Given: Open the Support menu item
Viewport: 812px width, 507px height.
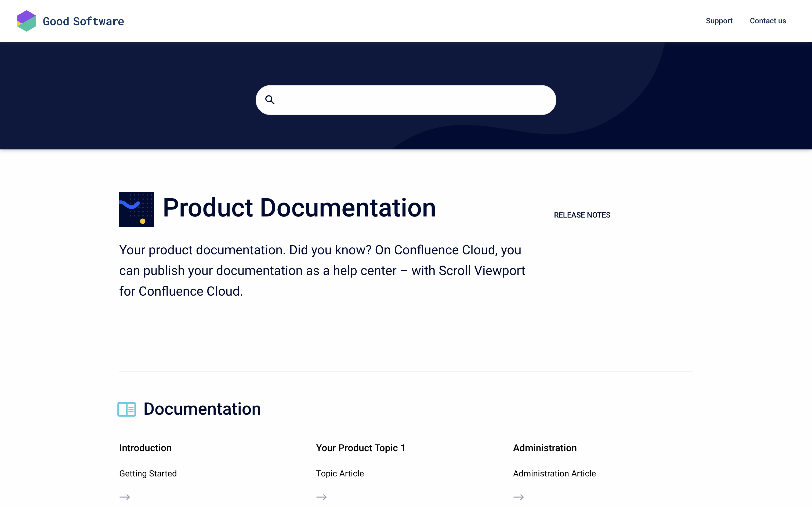Looking at the screenshot, I should [x=719, y=21].
